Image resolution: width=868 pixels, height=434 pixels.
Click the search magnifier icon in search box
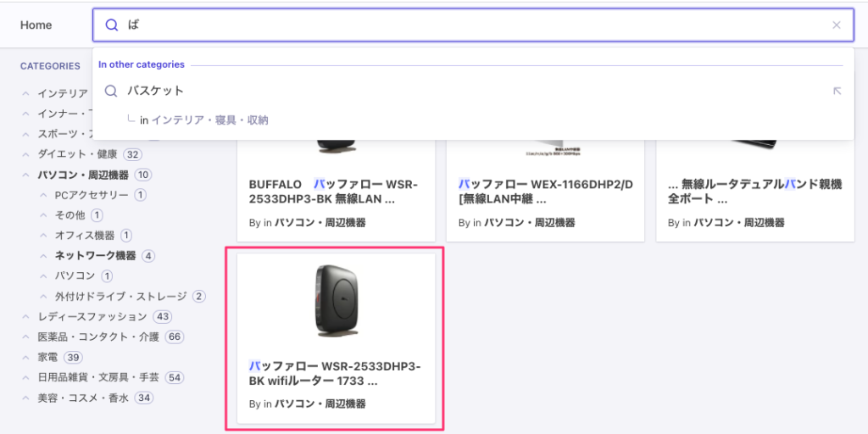point(112,25)
